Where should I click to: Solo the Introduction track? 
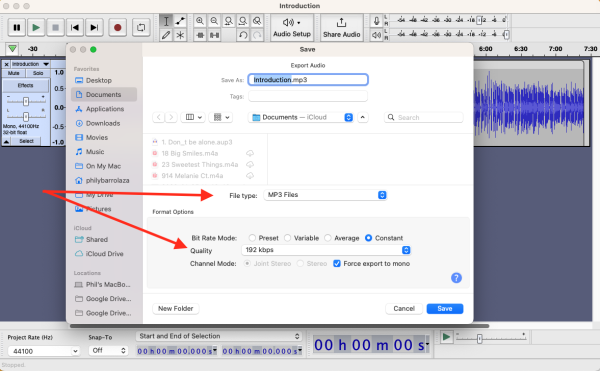(38, 73)
